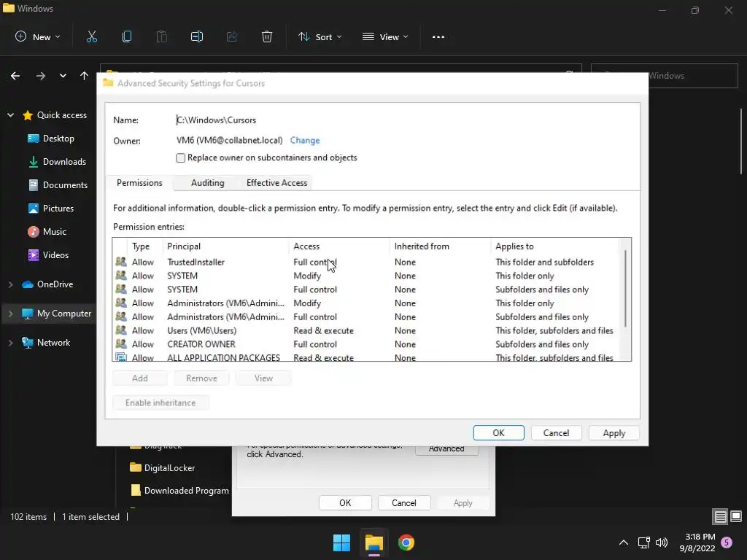Click the Music icon in Quick access
Viewport: 747px width, 560px height.
[34, 232]
